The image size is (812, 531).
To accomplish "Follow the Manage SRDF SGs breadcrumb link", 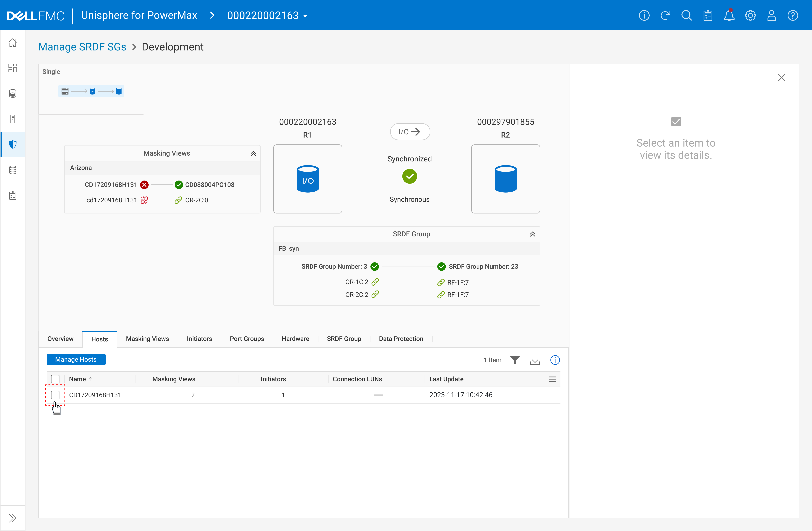I will pos(82,47).
